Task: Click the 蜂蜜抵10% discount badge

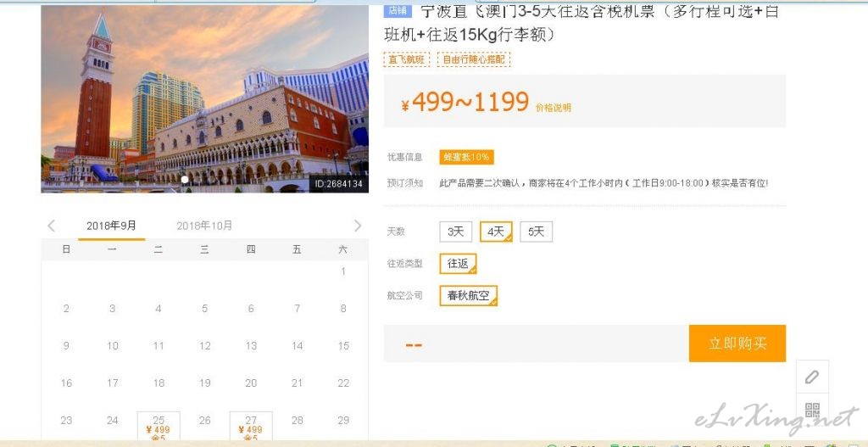Action: 466,157
